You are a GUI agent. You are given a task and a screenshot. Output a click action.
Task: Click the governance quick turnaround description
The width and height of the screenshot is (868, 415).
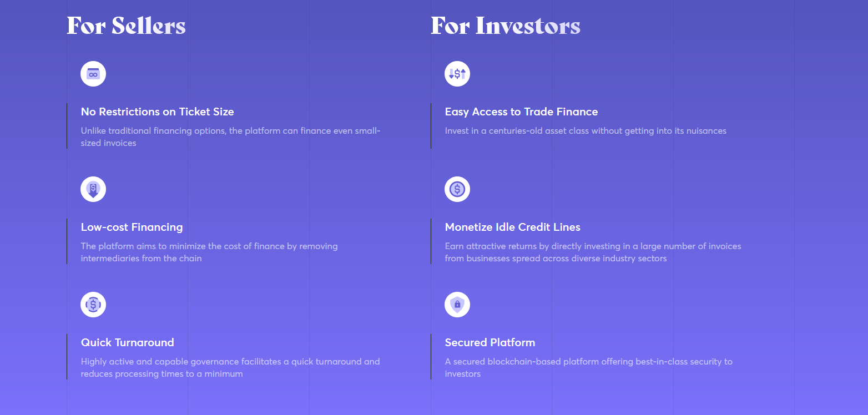click(x=230, y=368)
